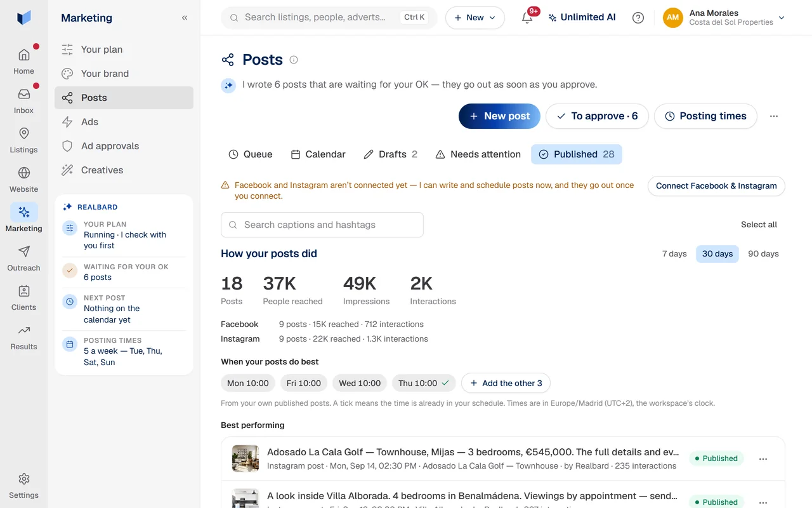Focus the Search captions and hashtags field
The width and height of the screenshot is (812, 508).
coord(322,225)
